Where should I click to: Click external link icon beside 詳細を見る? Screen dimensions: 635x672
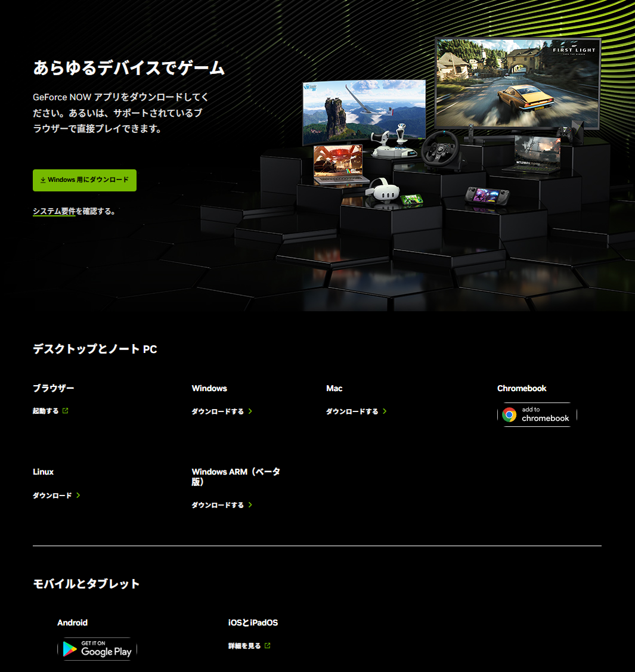coord(267,645)
